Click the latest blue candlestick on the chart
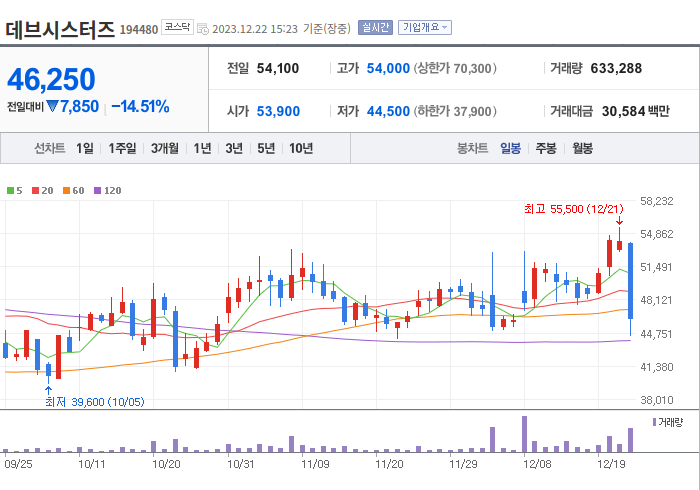This screenshot has height=490, width=700. [x=630, y=281]
